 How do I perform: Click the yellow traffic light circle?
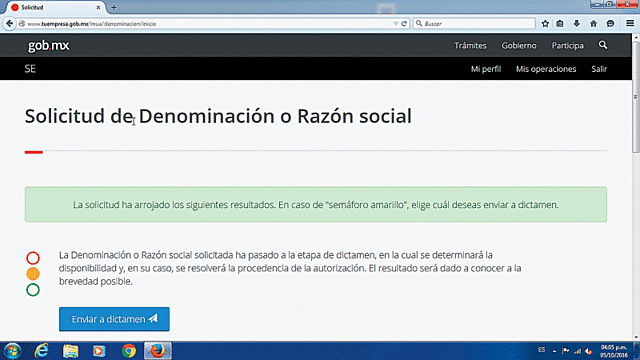33,274
